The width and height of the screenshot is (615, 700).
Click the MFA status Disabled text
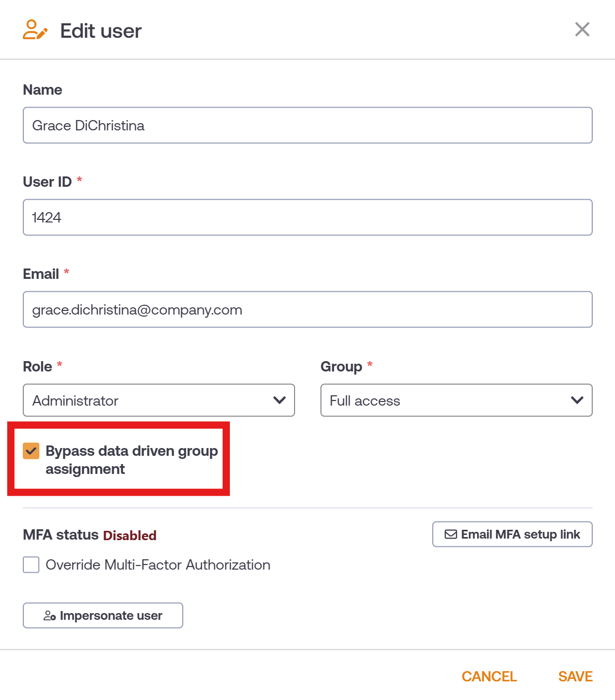coord(129,535)
